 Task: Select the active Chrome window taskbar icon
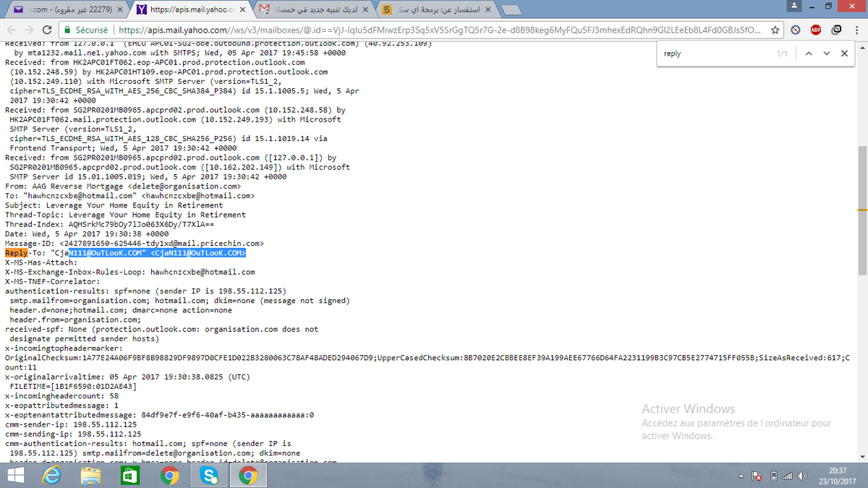pos(247,476)
